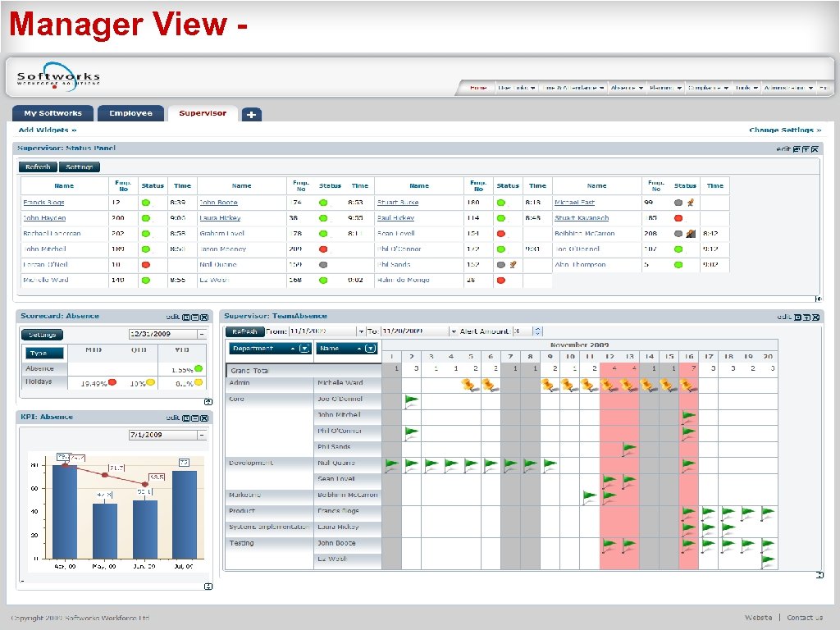This screenshot has width=840, height=630.
Task: Click the red status dot for Darren O'Neil
Action: pos(146,264)
